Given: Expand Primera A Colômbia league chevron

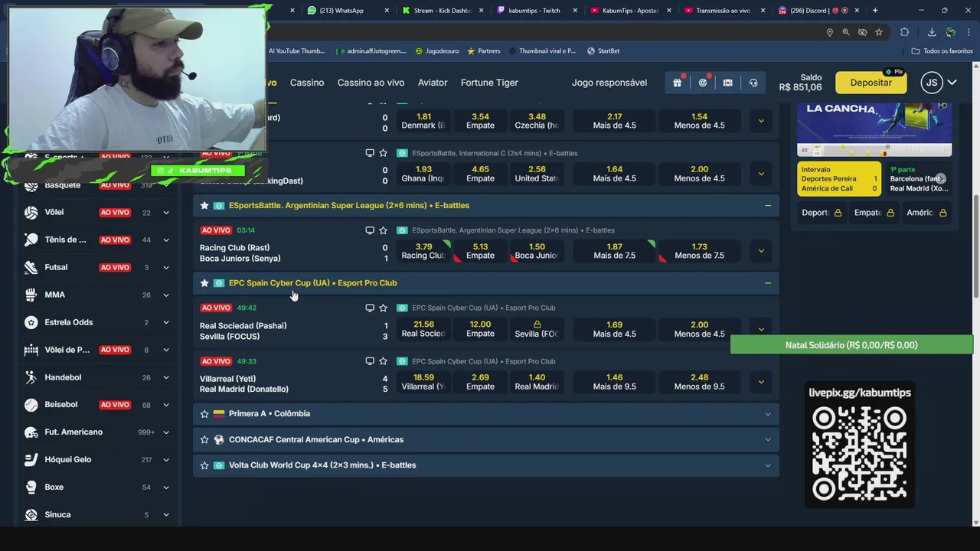Looking at the screenshot, I should 768,414.
